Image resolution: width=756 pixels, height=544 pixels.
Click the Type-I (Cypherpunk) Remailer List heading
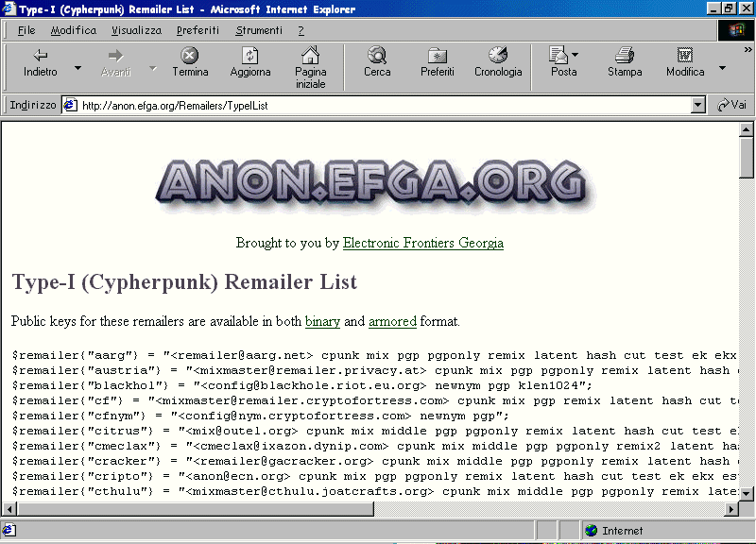(x=184, y=281)
